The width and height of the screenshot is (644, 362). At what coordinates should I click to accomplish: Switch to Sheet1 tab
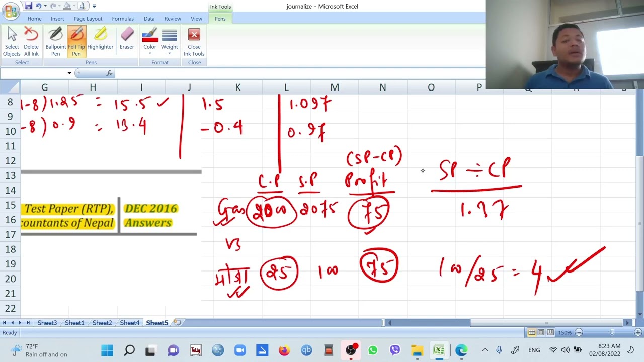coord(74,323)
